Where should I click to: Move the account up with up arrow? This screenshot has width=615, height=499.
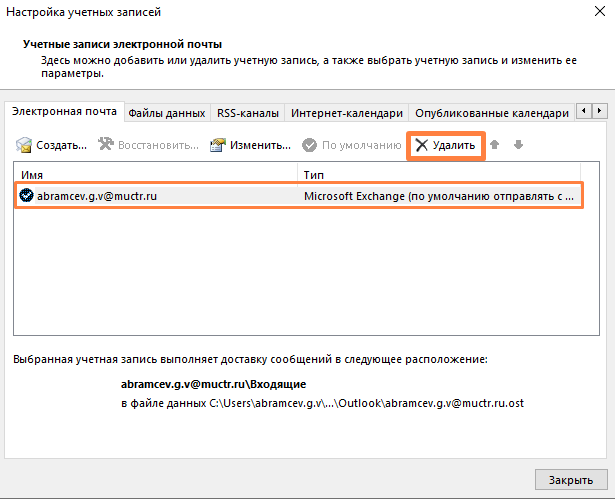pos(495,146)
